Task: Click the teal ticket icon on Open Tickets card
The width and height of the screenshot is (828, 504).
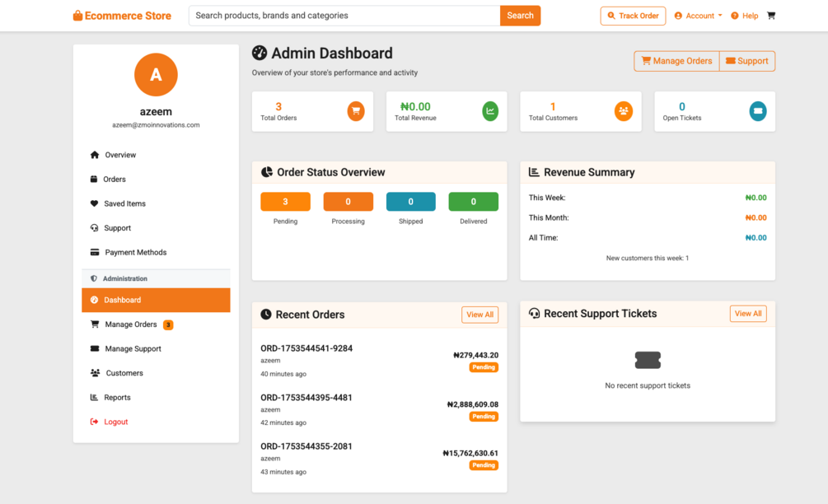Action: coord(758,111)
